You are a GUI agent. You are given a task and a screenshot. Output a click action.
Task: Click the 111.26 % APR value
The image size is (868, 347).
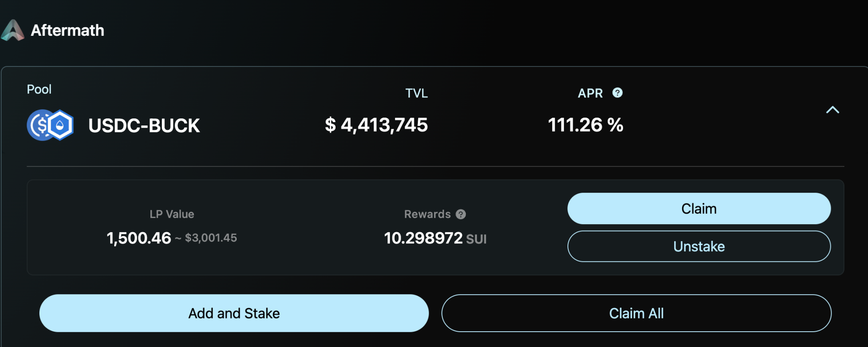(585, 125)
